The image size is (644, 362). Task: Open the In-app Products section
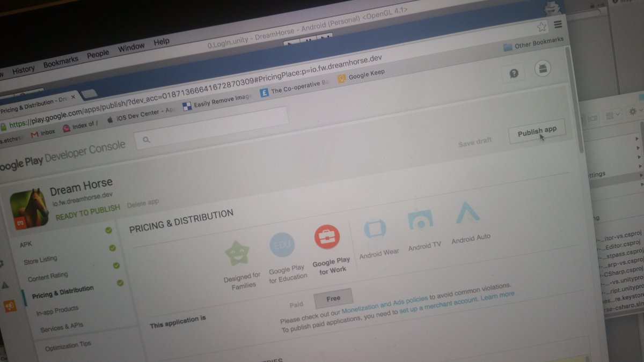(x=57, y=311)
